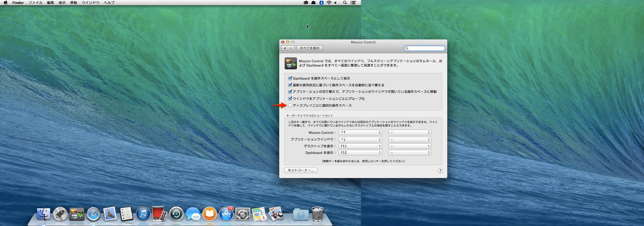Launch Maps from the Dock
644x226 pixels.
coord(259,214)
